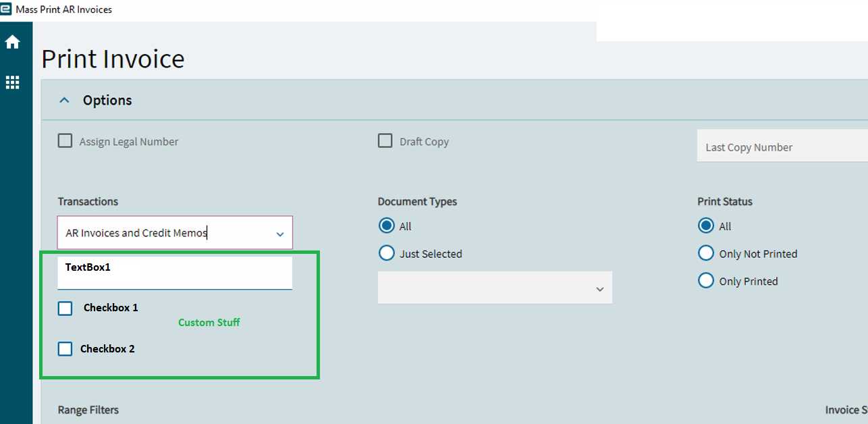
Task: Click the Epicor logo on the browser tab
Action: click(7, 9)
